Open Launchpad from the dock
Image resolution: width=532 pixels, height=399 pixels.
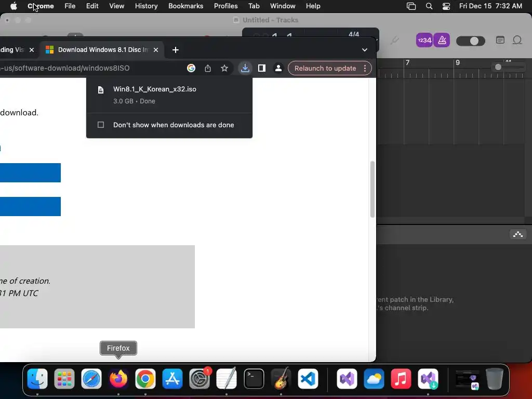pyautogui.click(x=64, y=379)
